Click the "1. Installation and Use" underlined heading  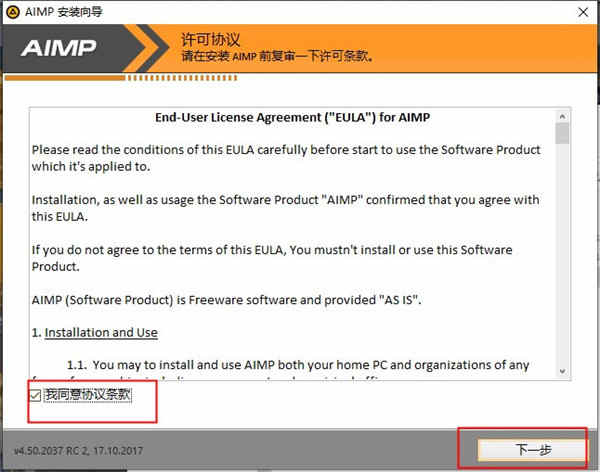(95, 332)
